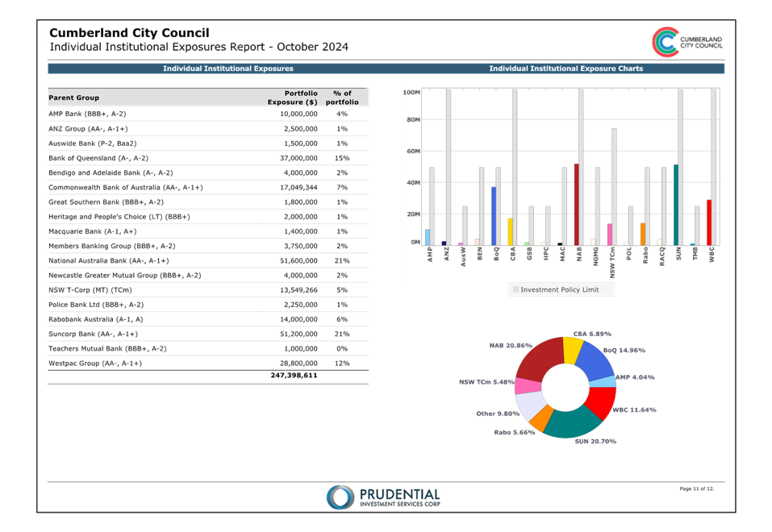Image resolution: width=772 pixels, height=532 pixels.
Task: Click the yellow CBA slice of the donut chart
Action: click(573, 349)
